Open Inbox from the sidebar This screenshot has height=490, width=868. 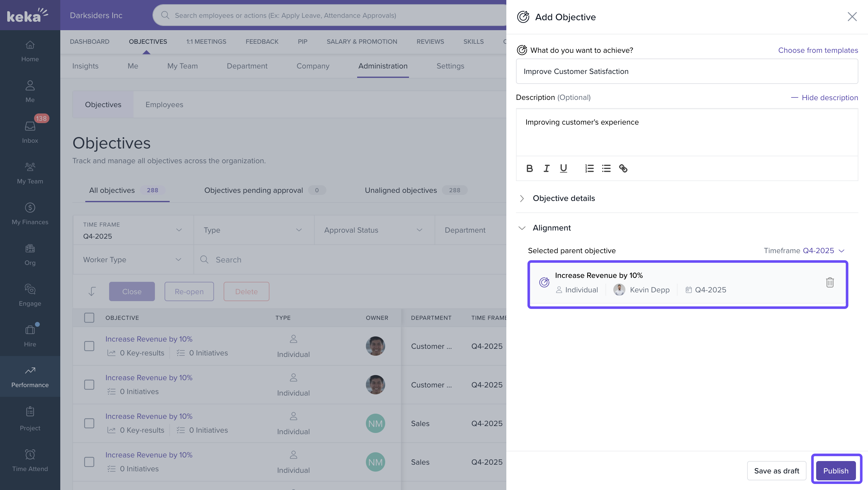30,132
